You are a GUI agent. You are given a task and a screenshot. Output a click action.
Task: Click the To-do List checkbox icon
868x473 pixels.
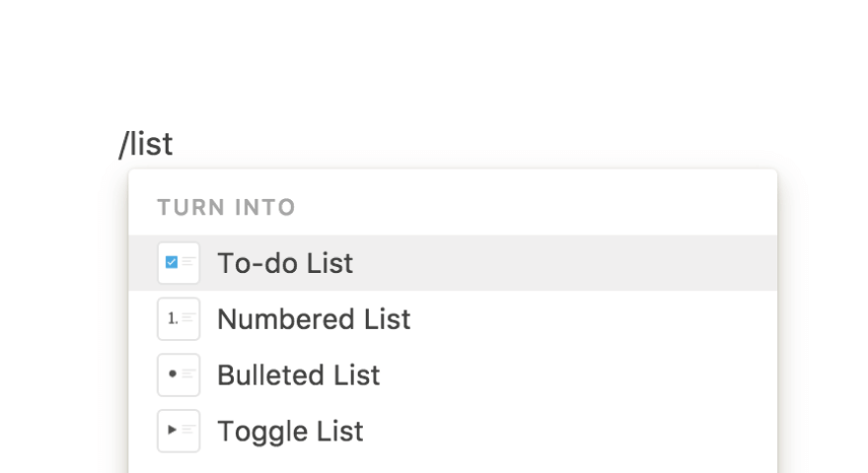point(179,263)
